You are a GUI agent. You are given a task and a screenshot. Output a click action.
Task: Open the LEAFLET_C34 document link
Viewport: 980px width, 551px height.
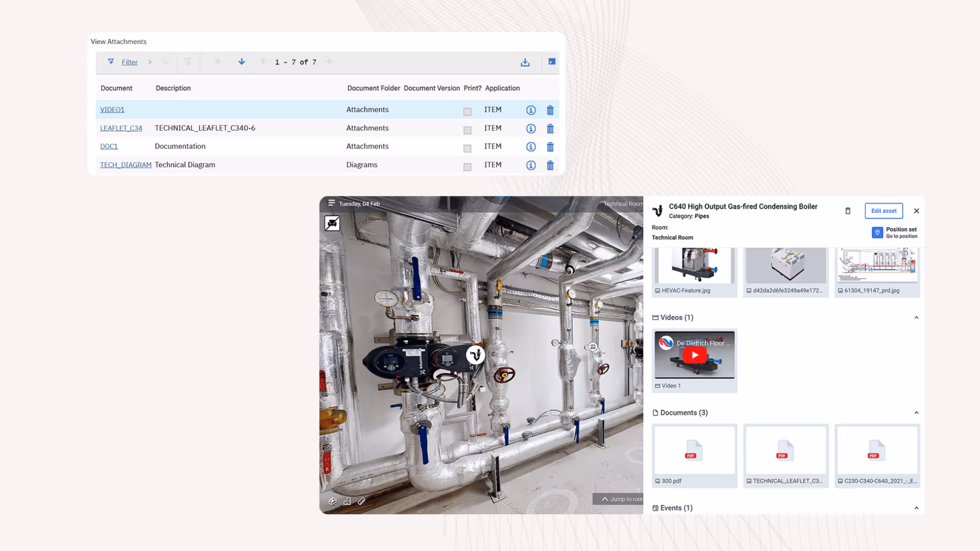tap(121, 128)
